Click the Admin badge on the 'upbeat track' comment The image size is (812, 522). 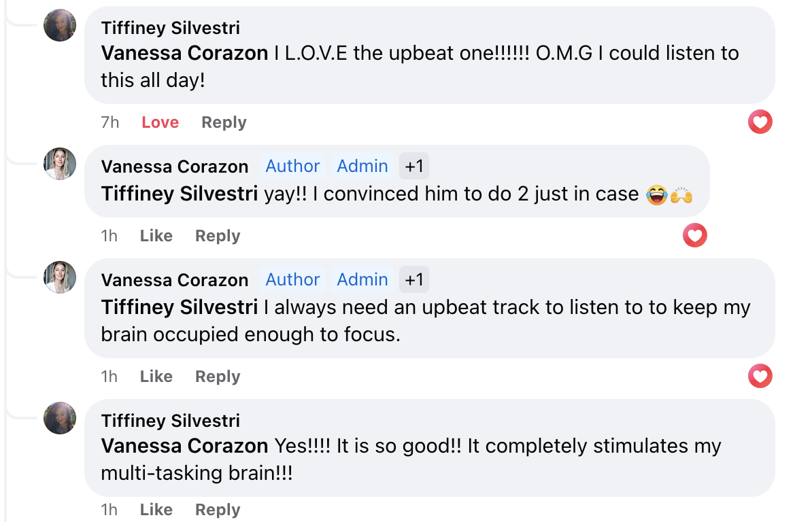[x=362, y=280]
